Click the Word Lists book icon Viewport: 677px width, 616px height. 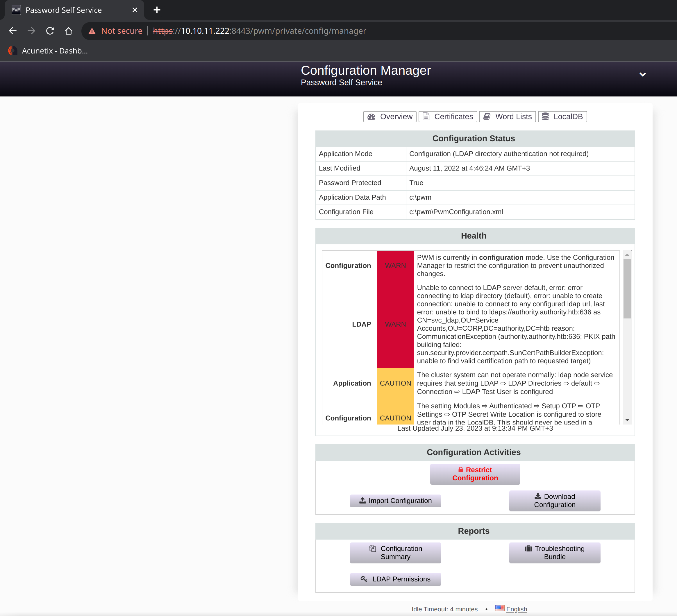(487, 117)
